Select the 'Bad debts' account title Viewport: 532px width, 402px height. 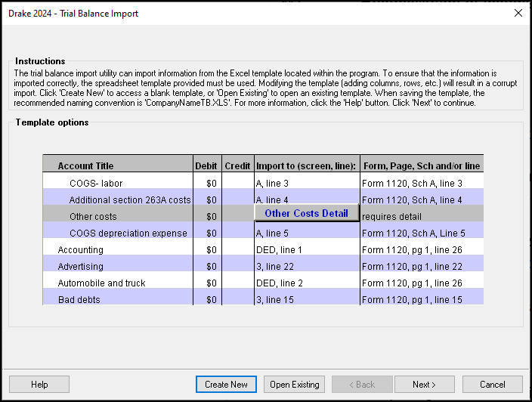coord(79,299)
